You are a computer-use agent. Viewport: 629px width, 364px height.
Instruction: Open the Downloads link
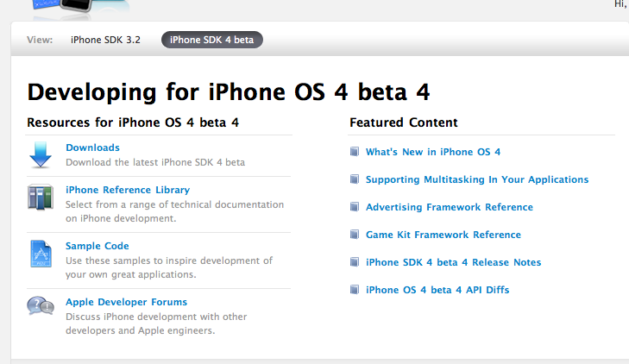coord(92,147)
